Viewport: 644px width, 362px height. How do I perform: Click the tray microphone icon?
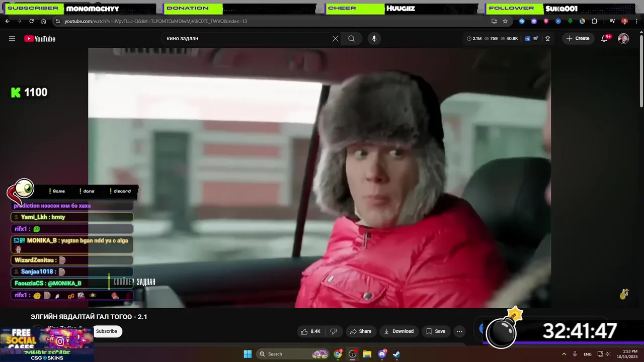click(x=575, y=354)
